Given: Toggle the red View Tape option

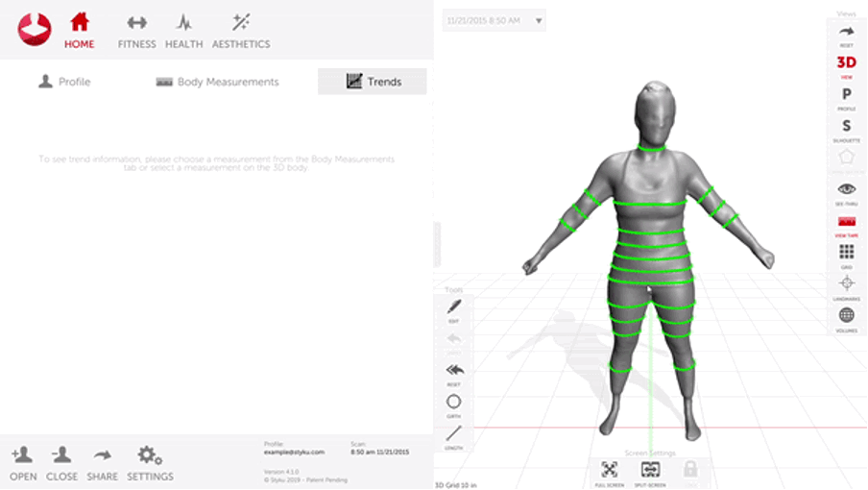Looking at the screenshot, I should [847, 226].
